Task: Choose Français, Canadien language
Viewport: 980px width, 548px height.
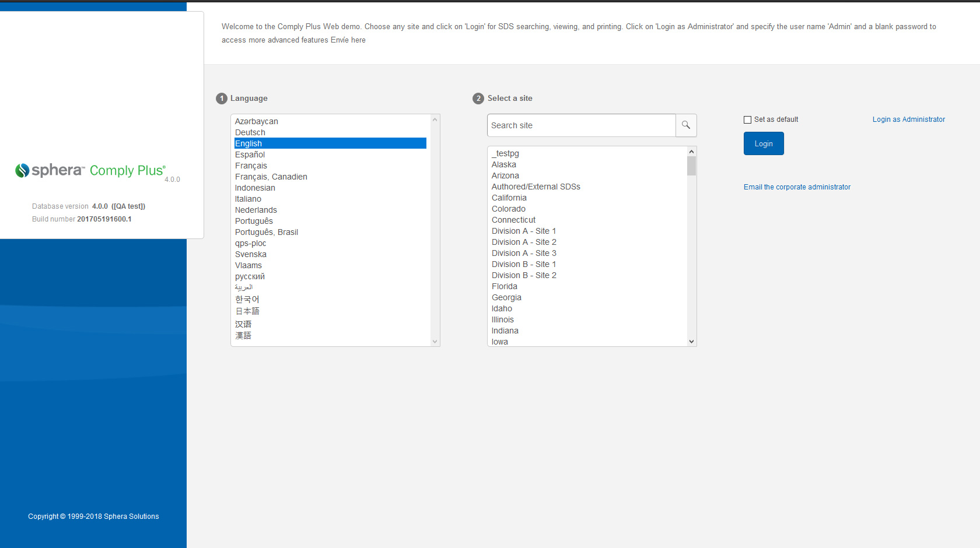Action: (330, 177)
